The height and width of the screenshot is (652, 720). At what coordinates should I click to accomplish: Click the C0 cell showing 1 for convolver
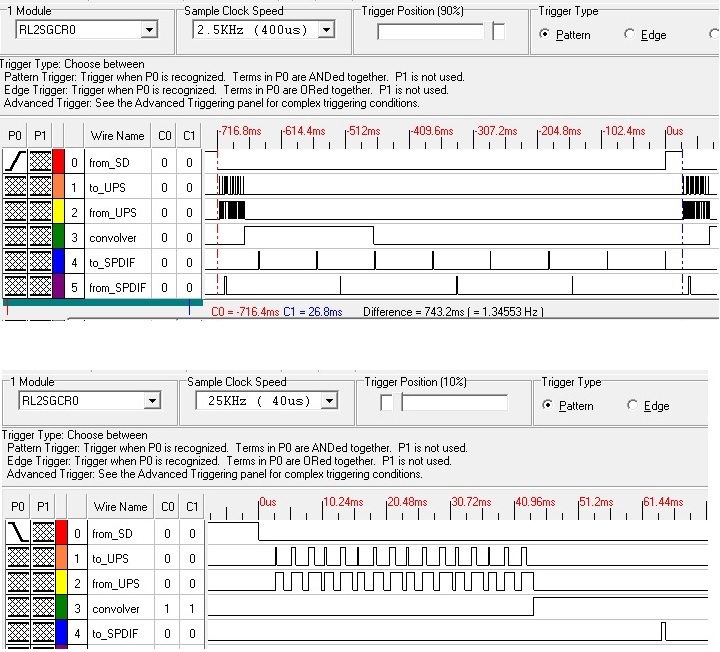pyautogui.click(x=166, y=608)
